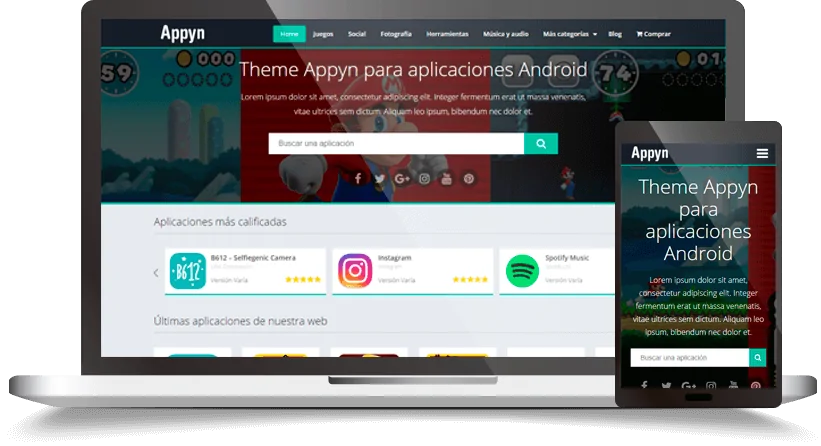Select the Home menu tab
The image size is (821, 446).
289,34
